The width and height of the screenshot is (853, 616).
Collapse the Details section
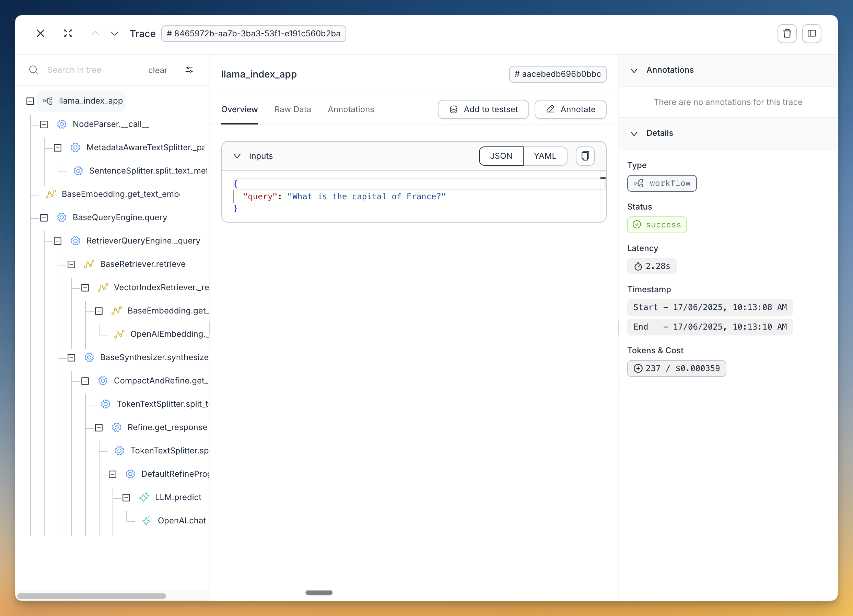click(634, 133)
